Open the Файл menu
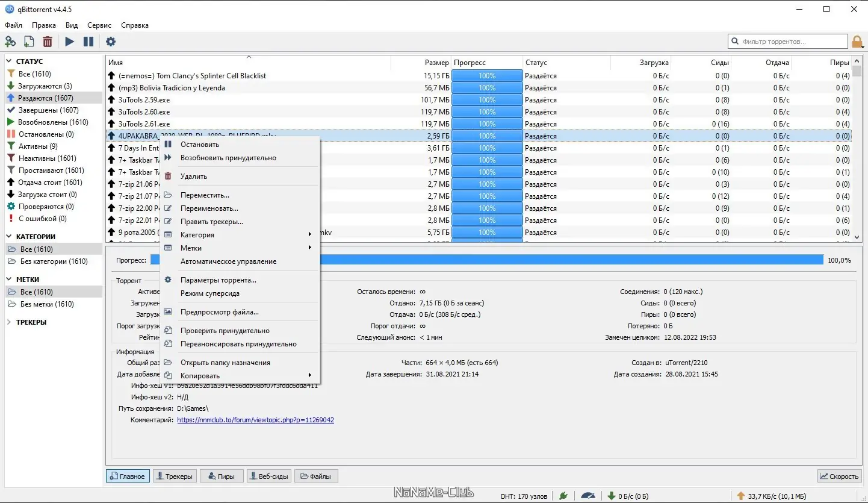Viewport: 868px width, 503px height. [x=13, y=25]
